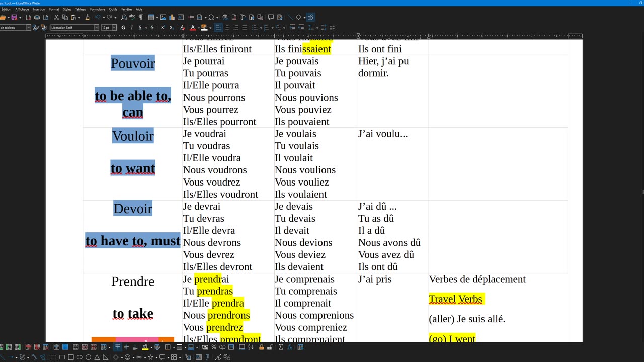644x362 pixels.
Task: Click the Insert Image icon
Action: [163, 17]
